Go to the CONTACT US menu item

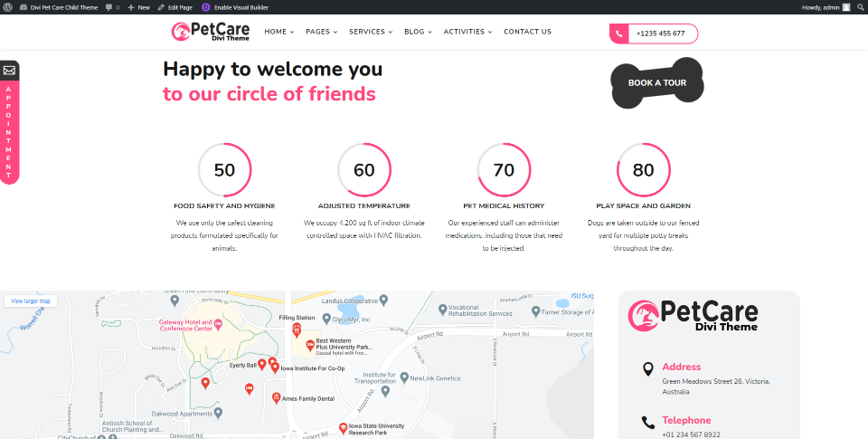click(527, 32)
